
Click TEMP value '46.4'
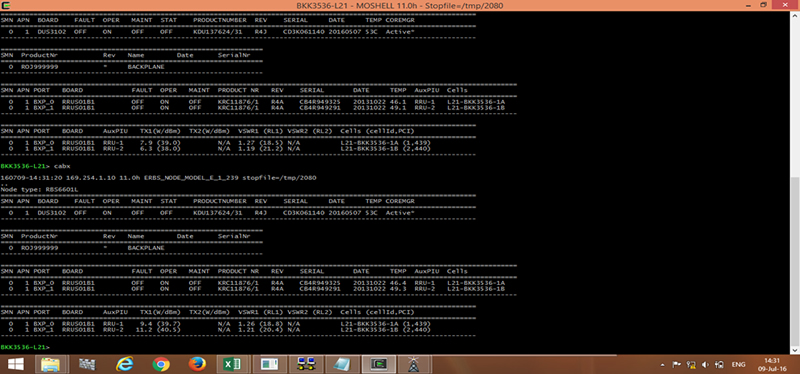click(x=398, y=283)
